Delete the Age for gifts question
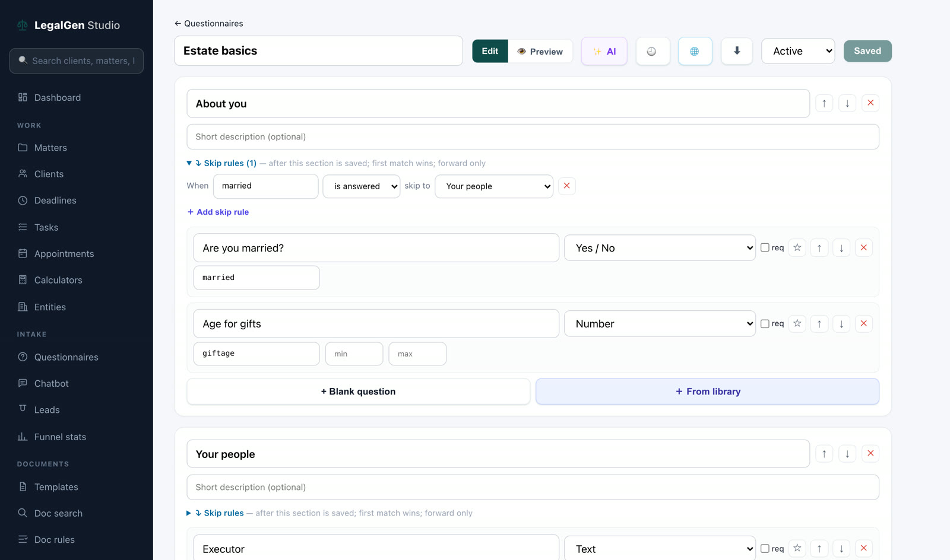Viewport: 950px width, 560px height. [x=864, y=323]
